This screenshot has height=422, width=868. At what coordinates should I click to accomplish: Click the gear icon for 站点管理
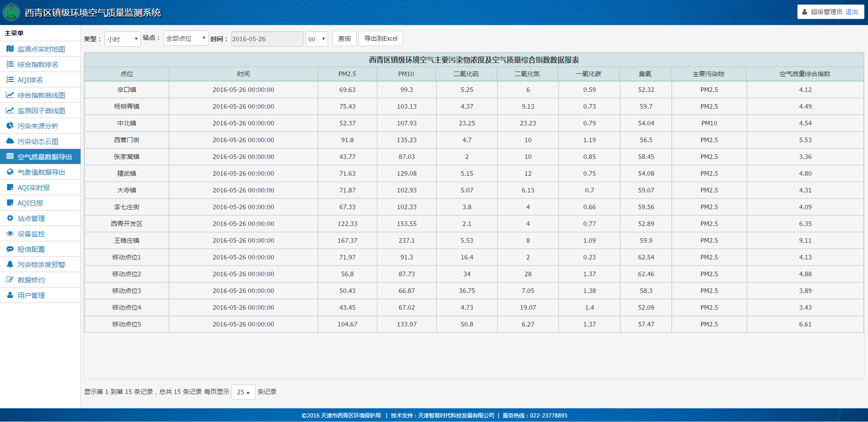10,218
